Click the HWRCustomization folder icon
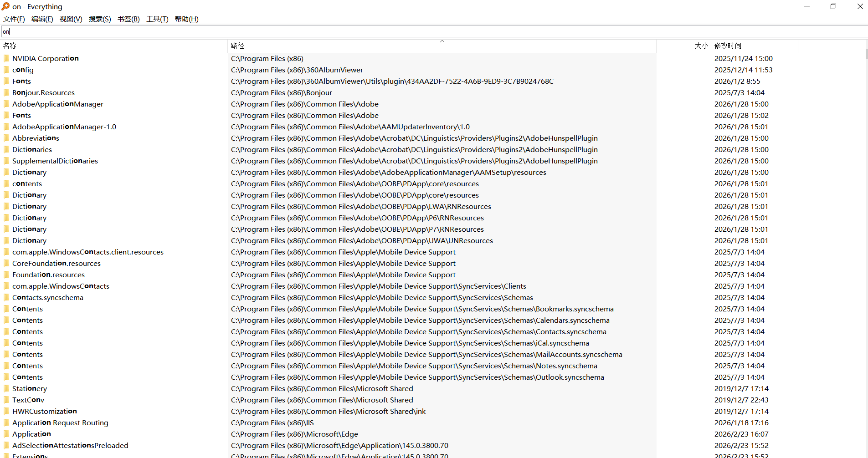Image resolution: width=868 pixels, height=458 pixels. (6, 411)
